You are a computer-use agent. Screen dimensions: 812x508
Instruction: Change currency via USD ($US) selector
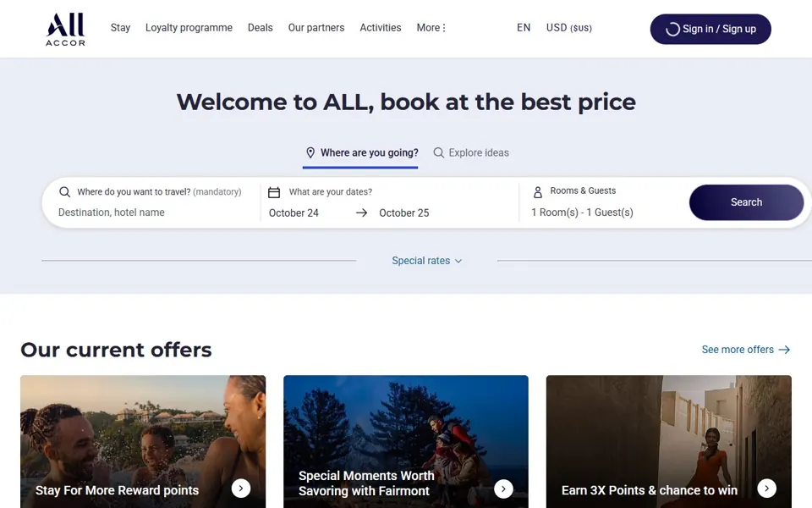568,27
